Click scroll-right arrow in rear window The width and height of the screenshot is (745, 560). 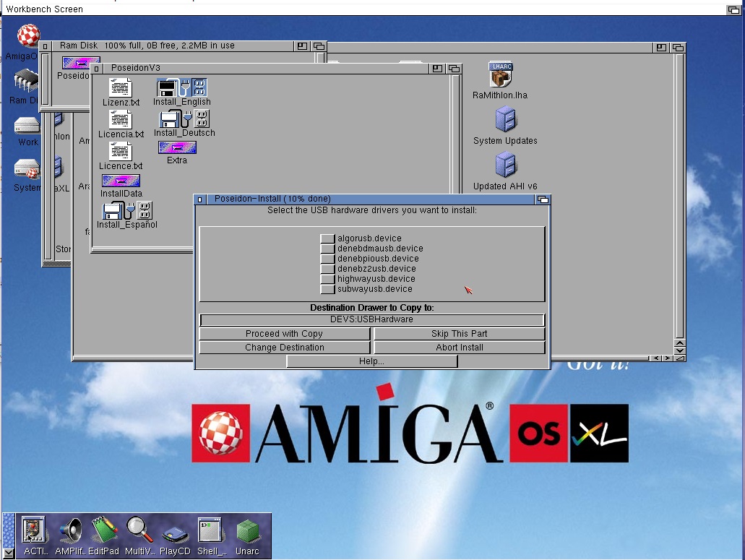668,358
